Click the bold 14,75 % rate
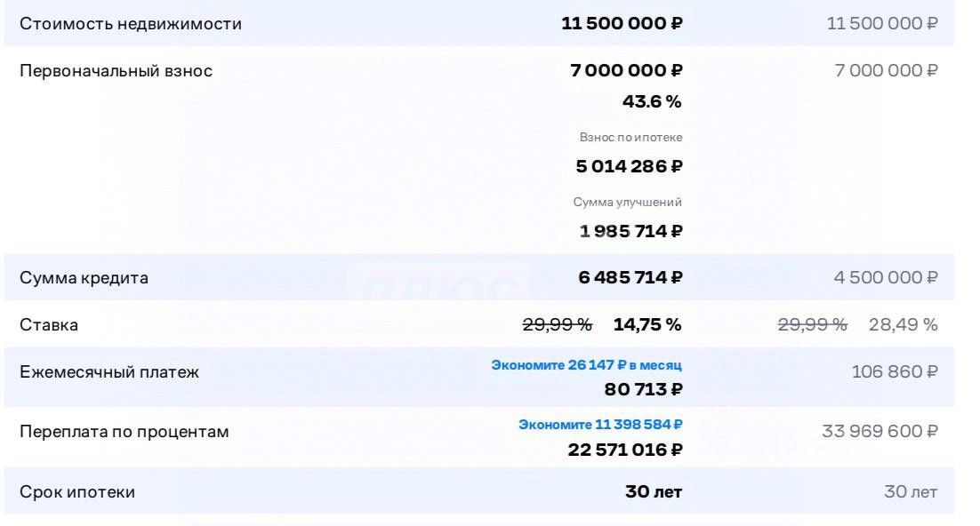This screenshot has width=980, height=526. click(647, 324)
